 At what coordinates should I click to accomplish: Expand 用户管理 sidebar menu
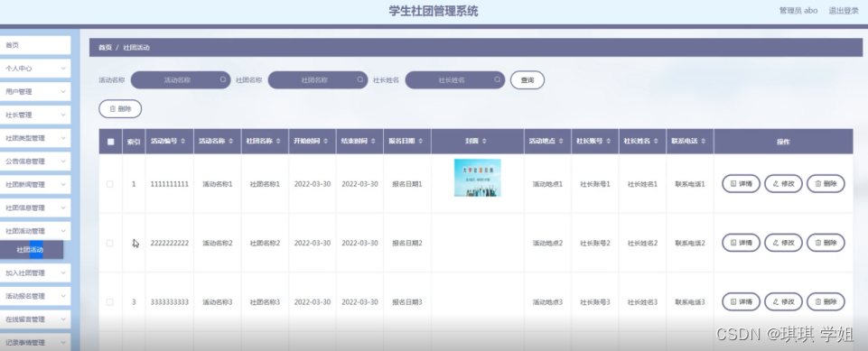35,92
